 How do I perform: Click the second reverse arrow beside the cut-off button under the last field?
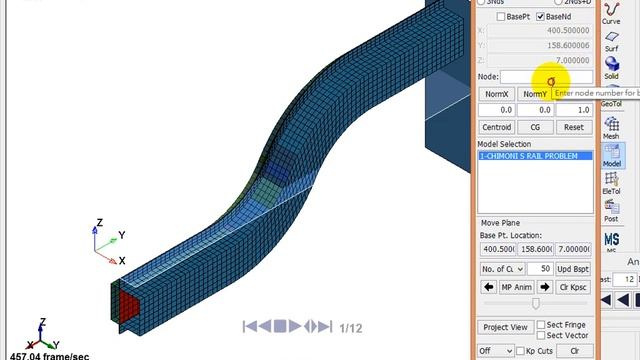coord(623,300)
